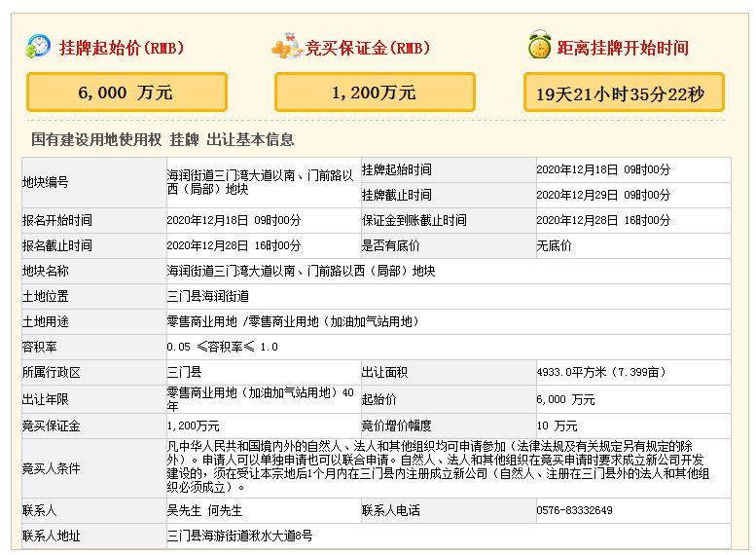Click the 土地用途 label

pyautogui.click(x=46, y=322)
